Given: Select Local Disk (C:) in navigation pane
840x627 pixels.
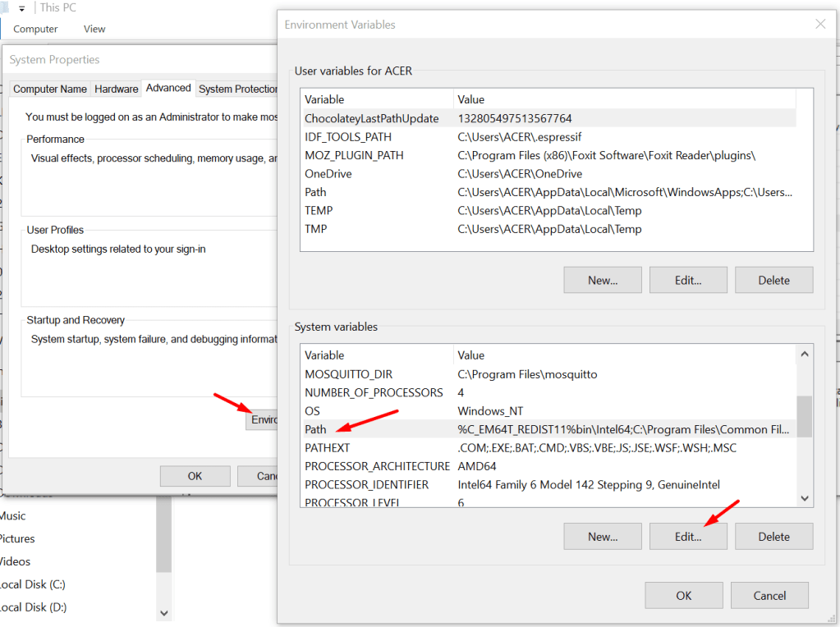Looking at the screenshot, I should (32, 584).
